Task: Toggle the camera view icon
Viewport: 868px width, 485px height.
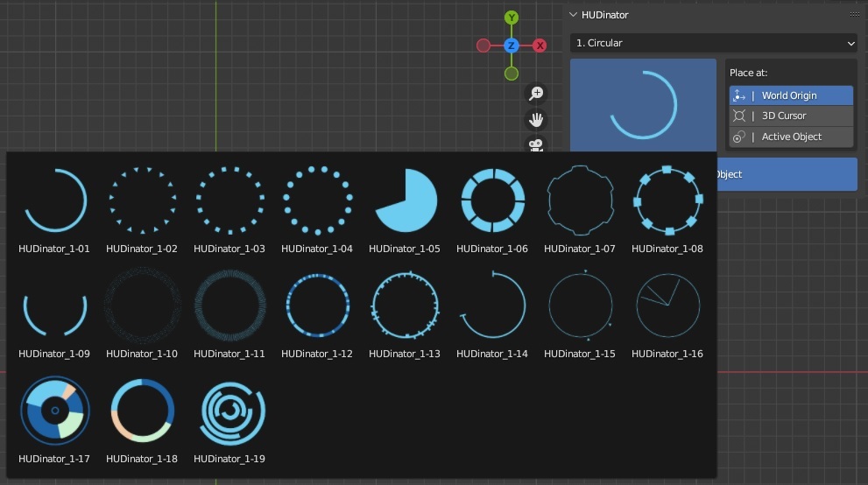Action: (536, 144)
